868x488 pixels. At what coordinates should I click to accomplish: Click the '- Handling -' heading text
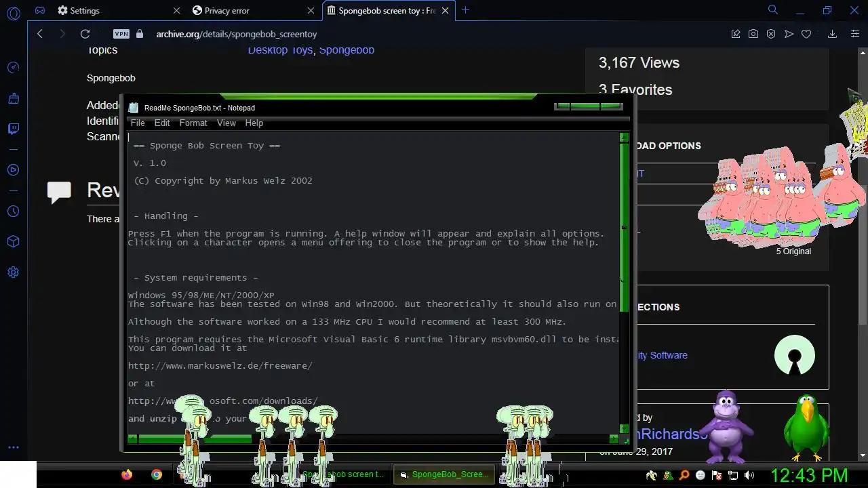click(x=166, y=216)
